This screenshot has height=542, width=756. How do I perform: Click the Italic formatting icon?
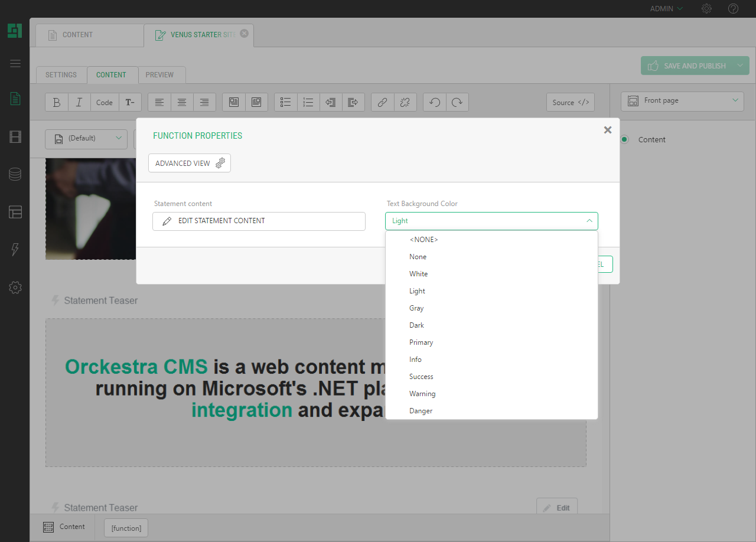79,102
